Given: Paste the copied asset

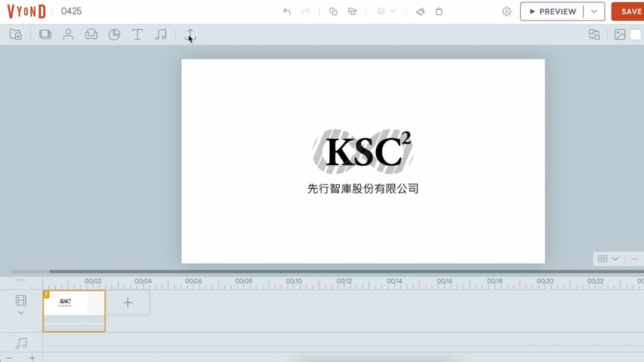Looking at the screenshot, I should (x=352, y=11).
